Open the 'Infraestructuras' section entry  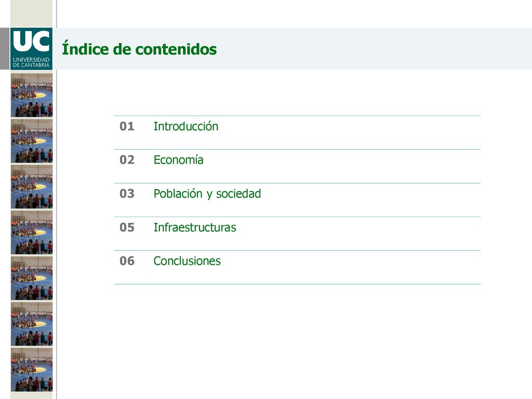tap(195, 228)
